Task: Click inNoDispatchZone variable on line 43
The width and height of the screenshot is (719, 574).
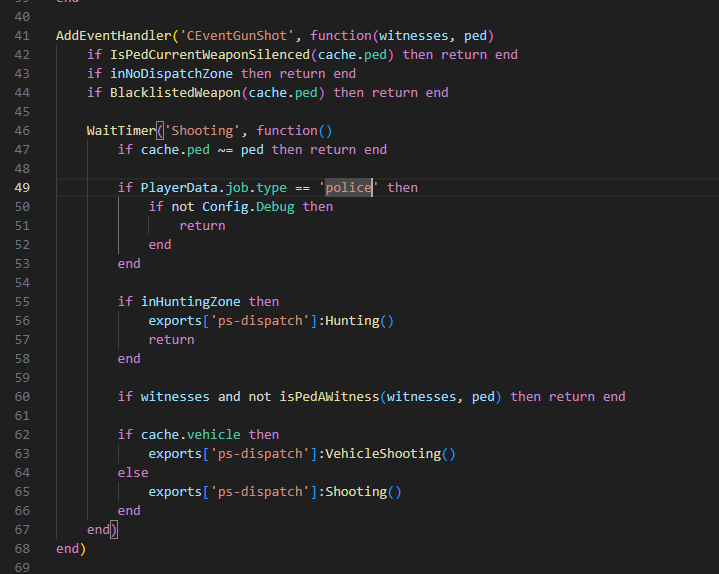Action: pos(171,74)
